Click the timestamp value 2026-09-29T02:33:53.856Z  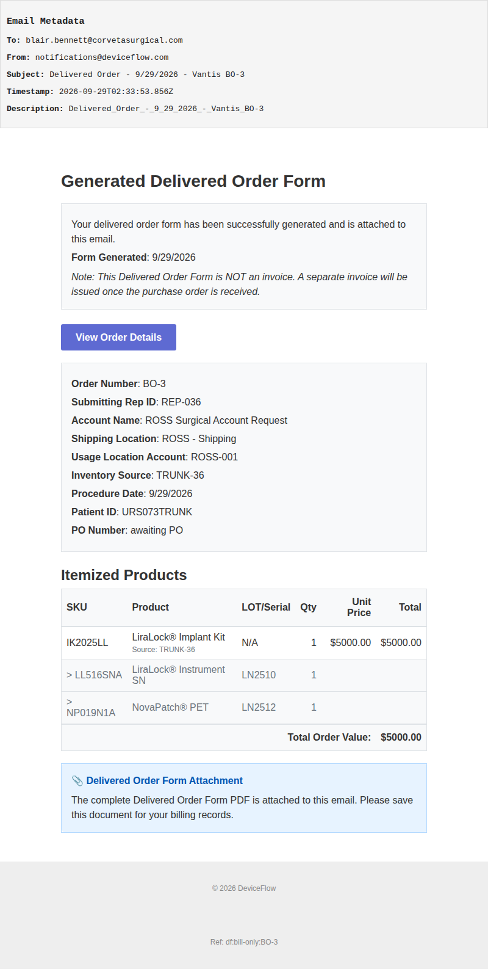[116, 92]
